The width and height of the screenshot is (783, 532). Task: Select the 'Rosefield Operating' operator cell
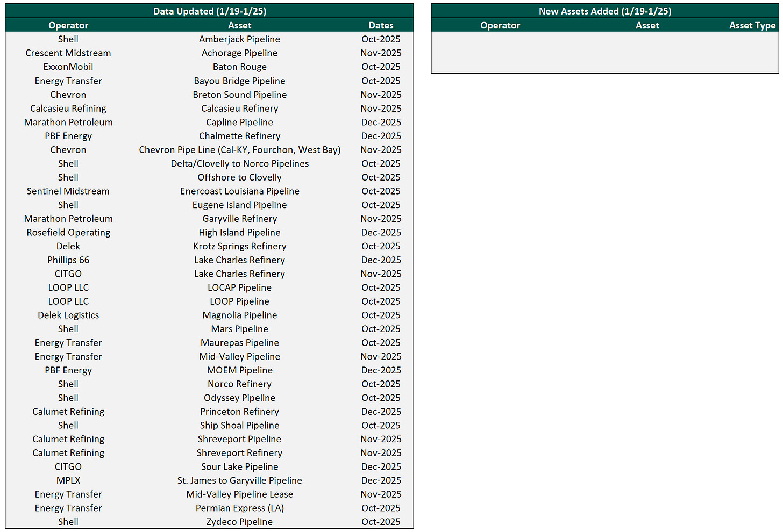pos(68,232)
